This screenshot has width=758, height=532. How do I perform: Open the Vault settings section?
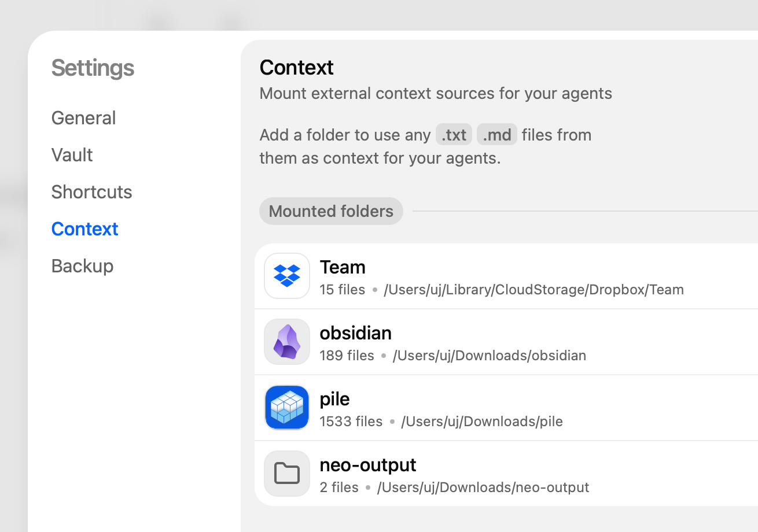click(72, 155)
